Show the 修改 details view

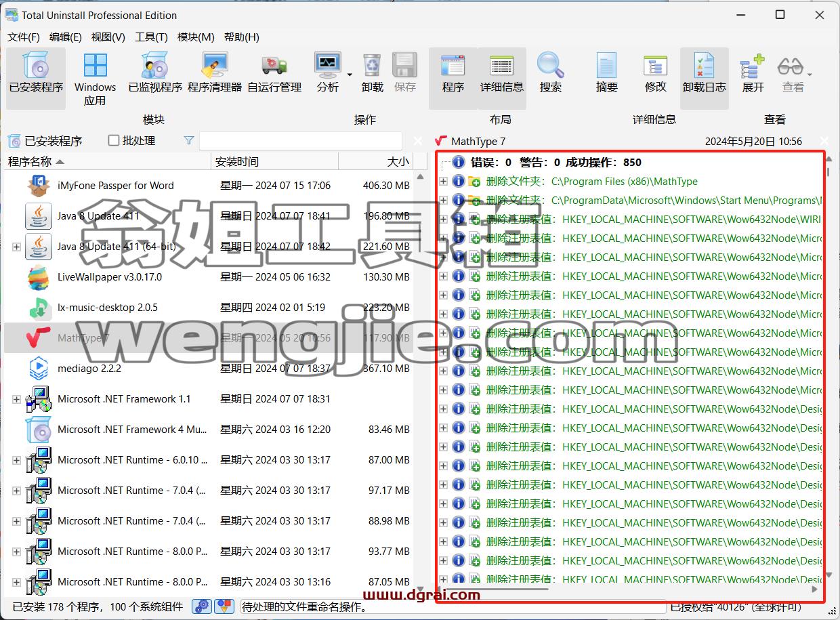(x=655, y=73)
